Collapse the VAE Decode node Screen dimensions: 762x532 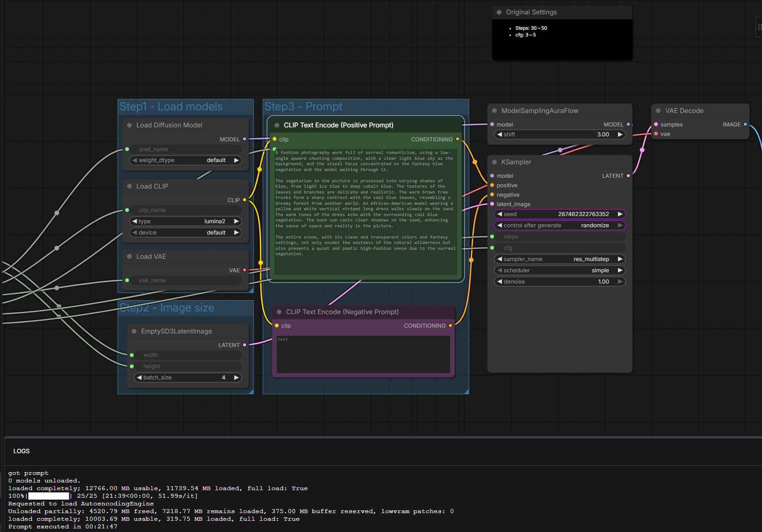[658, 111]
